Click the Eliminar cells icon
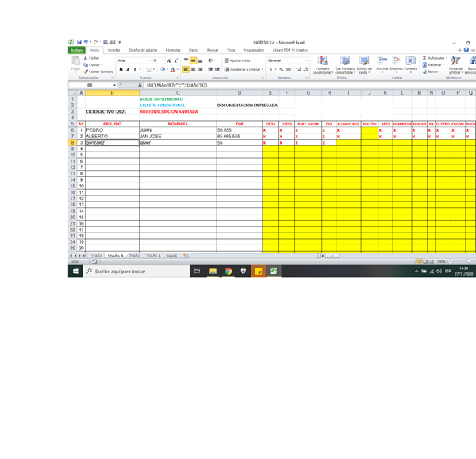The image size is (476, 459). (x=396, y=64)
